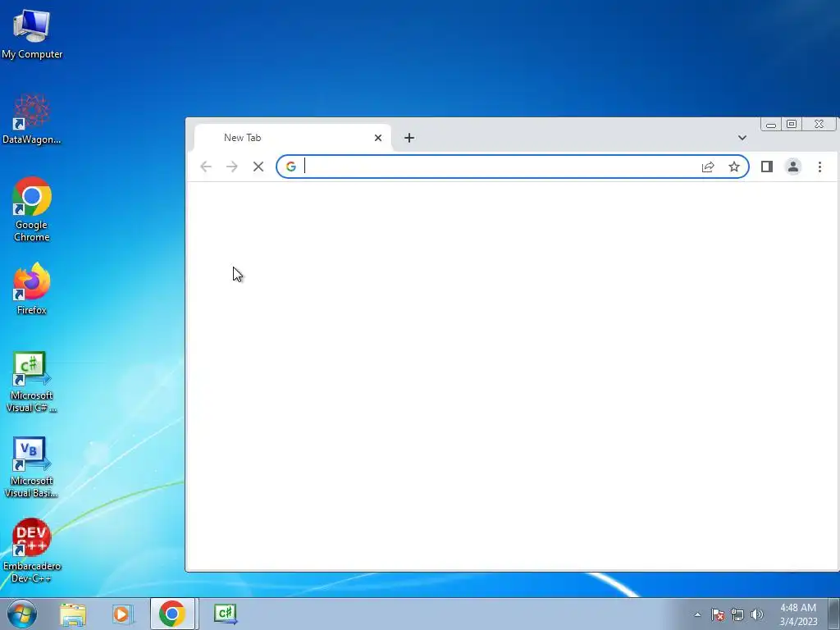Image resolution: width=840 pixels, height=630 pixels.
Task: Bookmark this tab with the star icon
Action: 734,167
